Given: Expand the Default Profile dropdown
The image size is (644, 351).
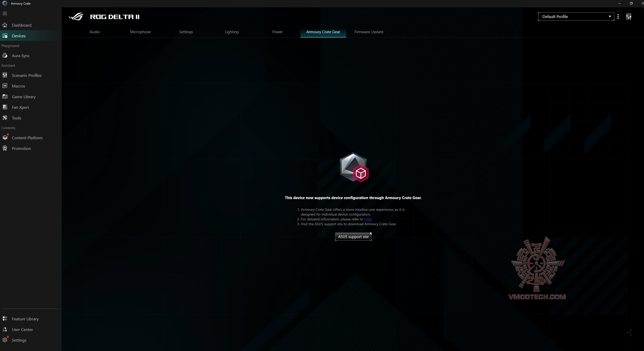Looking at the screenshot, I should click(x=576, y=17).
